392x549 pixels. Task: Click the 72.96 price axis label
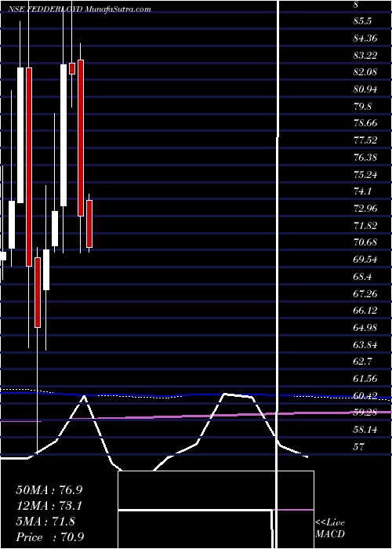[x=365, y=209]
